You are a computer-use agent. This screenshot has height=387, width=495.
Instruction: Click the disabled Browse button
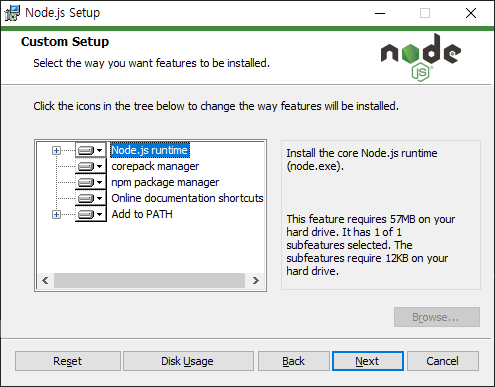point(437,317)
